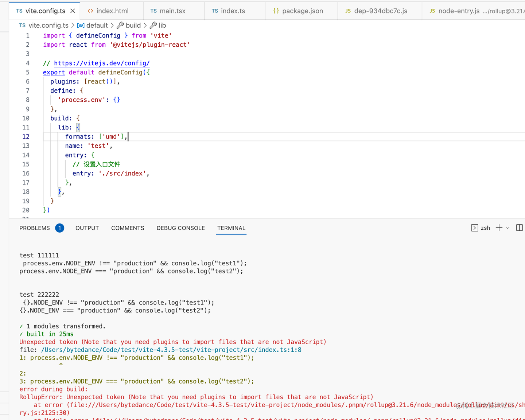The height and width of the screenshot is (420, 525).
Task: Open the Comments panel tab
Action: 128,228
